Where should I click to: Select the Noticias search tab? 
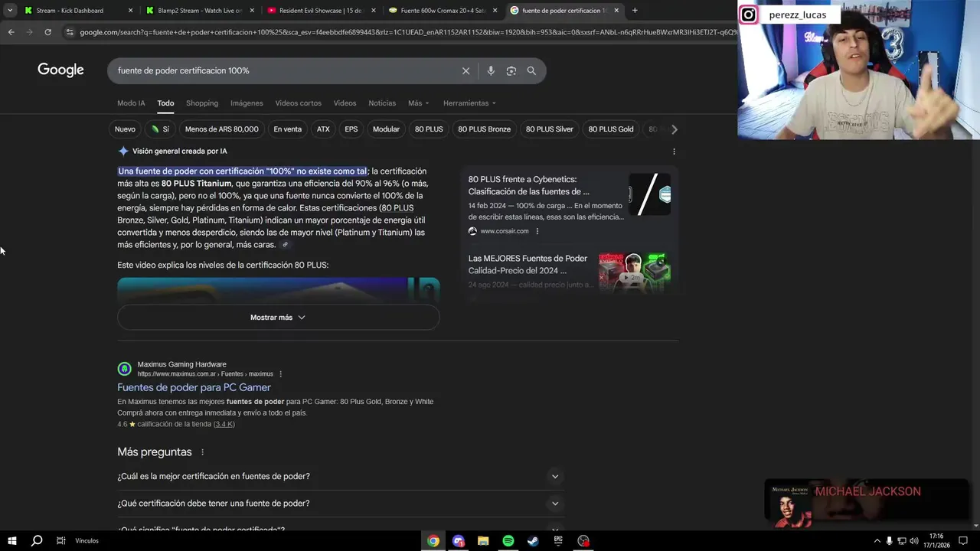382,103
